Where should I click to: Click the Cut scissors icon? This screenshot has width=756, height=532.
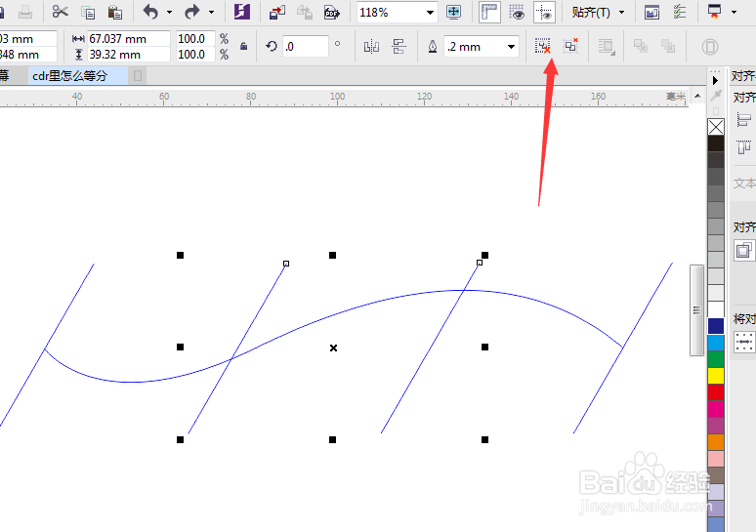[61, 12]
